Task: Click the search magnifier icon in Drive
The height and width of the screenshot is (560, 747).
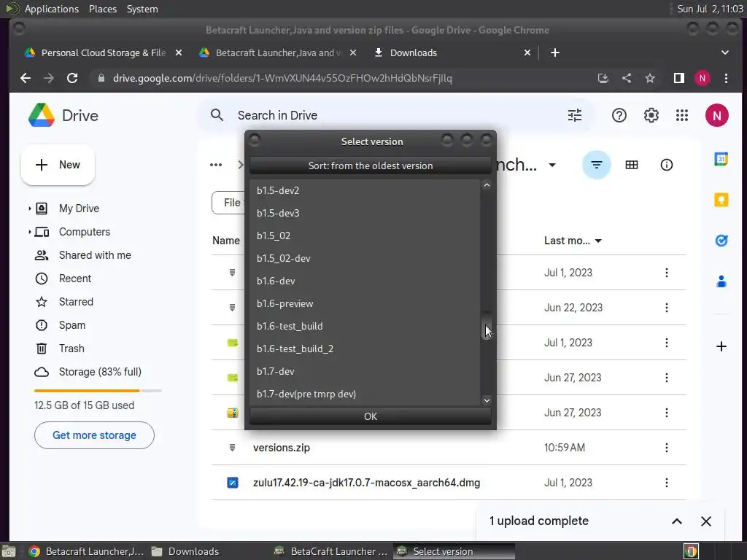Action: click(x=217, y=115)
